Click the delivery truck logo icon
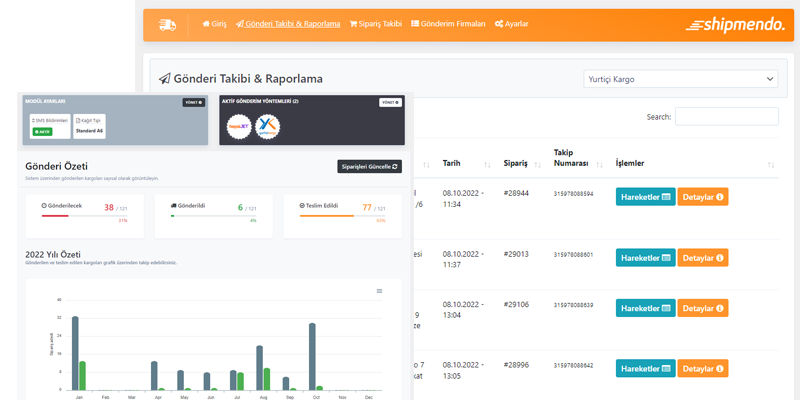Image resolution: width=800 pixels, height=400 pixels. (x=167, y=24)
